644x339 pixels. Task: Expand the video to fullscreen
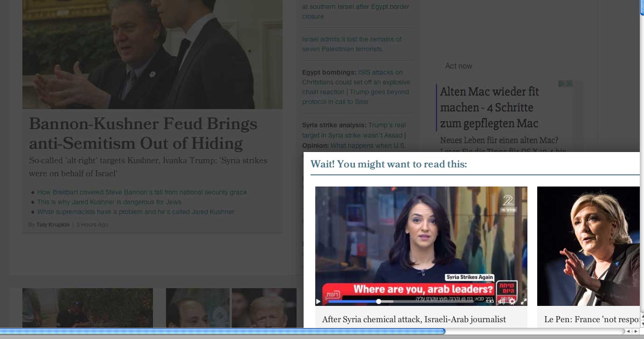pyautogui.click(x=523, y=301)
